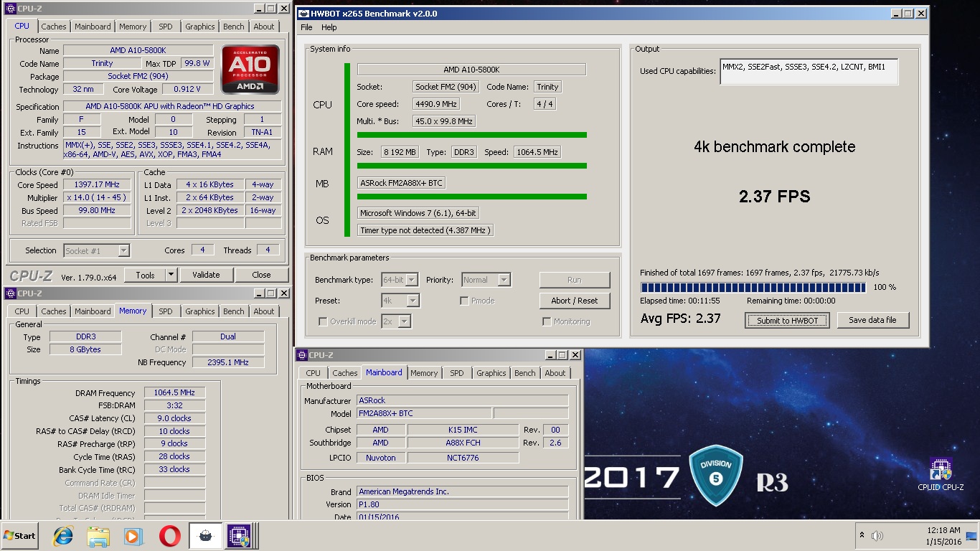This screenshot has width=980, height=551.
Task: Select DRAM Frequency value 1064.5 MHz
Action: [174, 392]
